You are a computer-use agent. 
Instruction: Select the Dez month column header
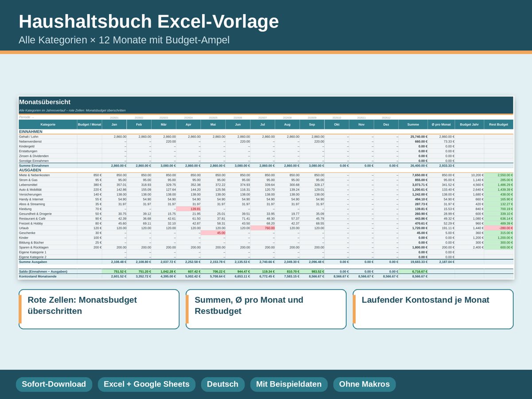(x=386, y=125)
